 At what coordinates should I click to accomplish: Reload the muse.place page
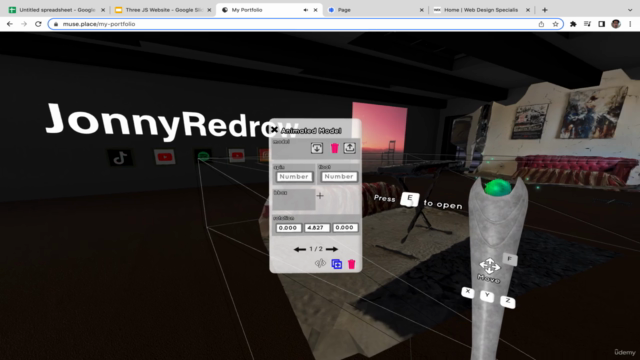[38, 24]
